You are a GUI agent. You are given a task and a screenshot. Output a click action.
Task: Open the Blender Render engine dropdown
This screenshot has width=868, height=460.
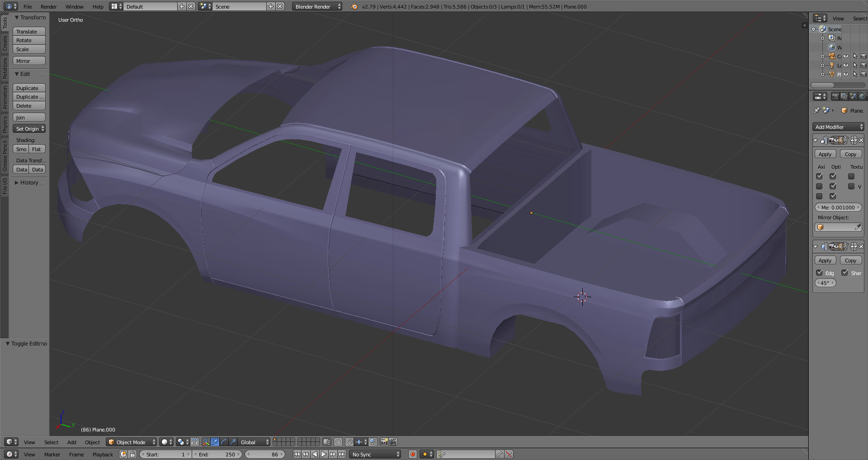coord(317,6)
